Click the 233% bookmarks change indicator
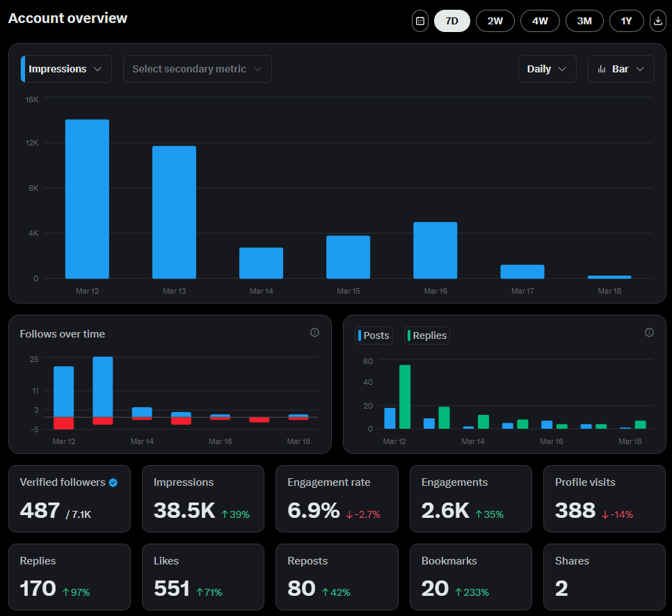 (x=472, y=592)
